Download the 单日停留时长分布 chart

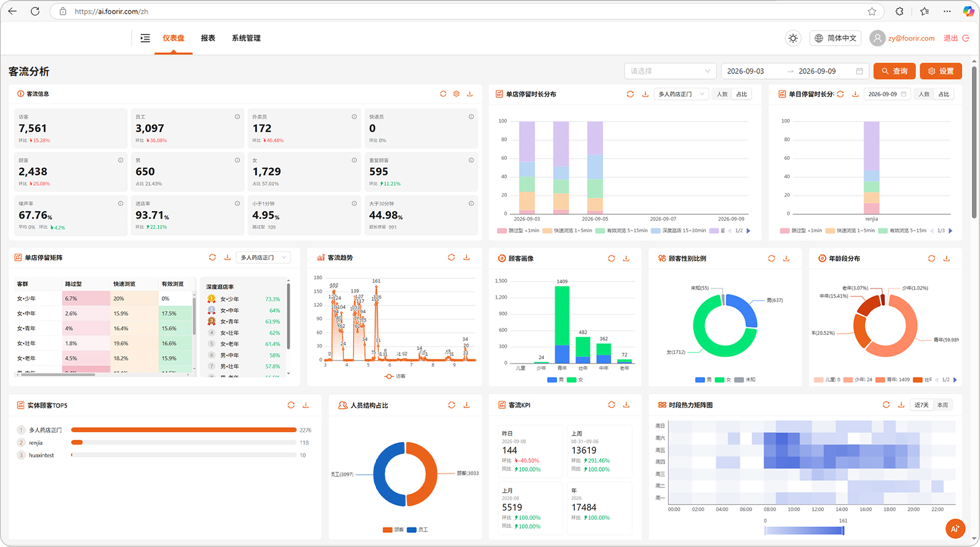(x=855, y=94)
